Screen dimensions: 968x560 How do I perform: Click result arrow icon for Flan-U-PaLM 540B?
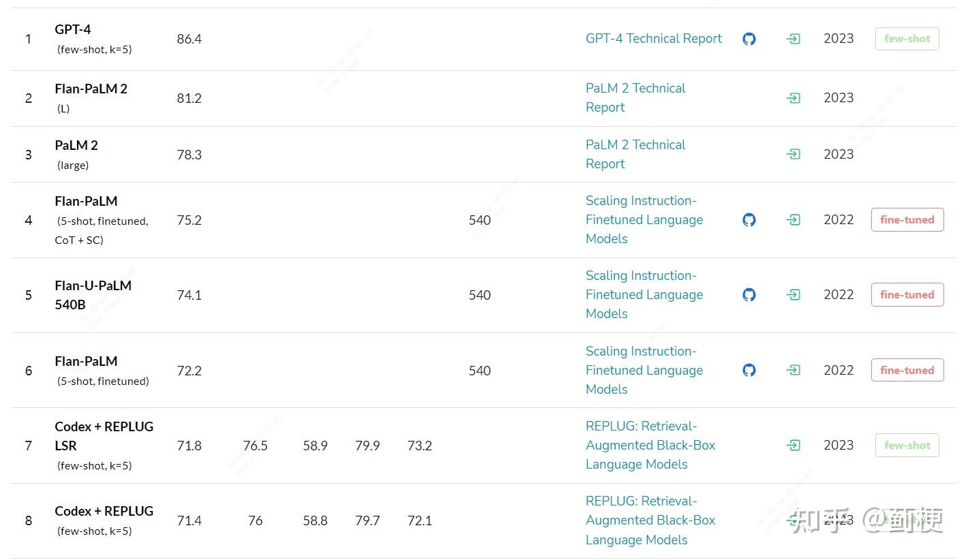point(793,295)
